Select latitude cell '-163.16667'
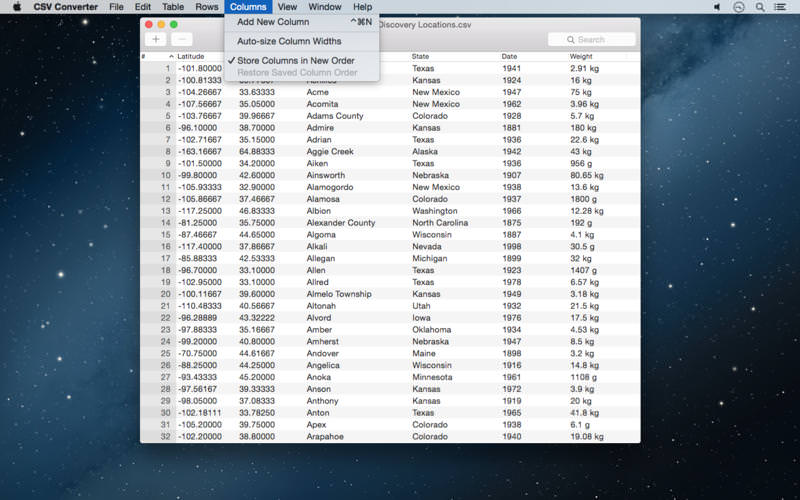This screenshot has width=800, height=500. [199, 152]
